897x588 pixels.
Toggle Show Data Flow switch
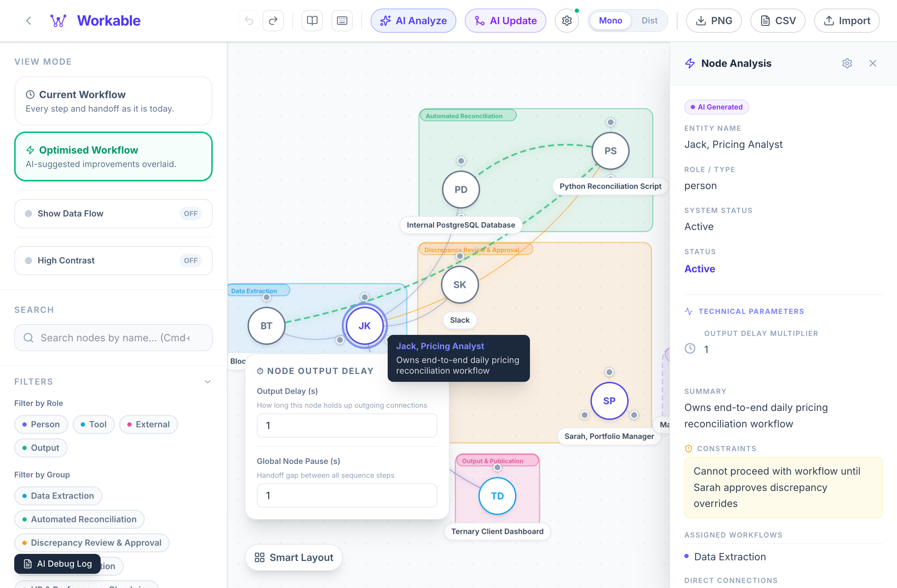(x=190, y=214)
